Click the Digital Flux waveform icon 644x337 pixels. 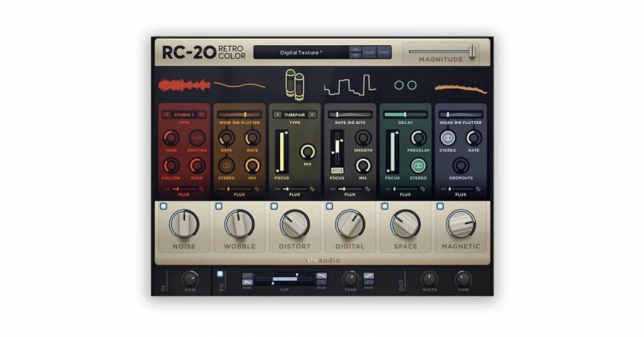(368, 189)
